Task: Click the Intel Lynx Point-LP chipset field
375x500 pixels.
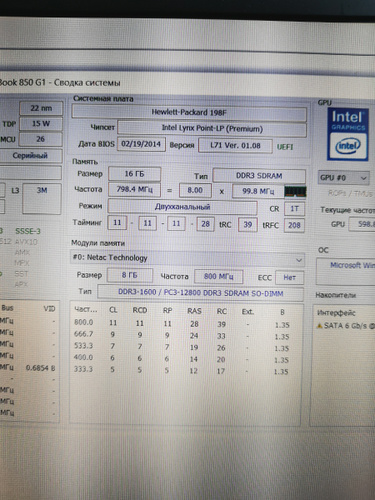Action: 212,128
